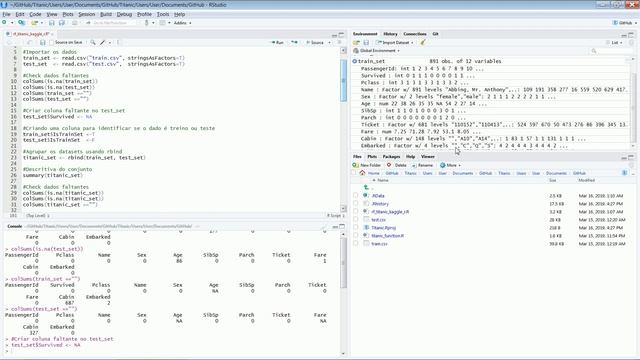Click the New File icon in main toolbar
640x360 pixels.
[4, 23]
